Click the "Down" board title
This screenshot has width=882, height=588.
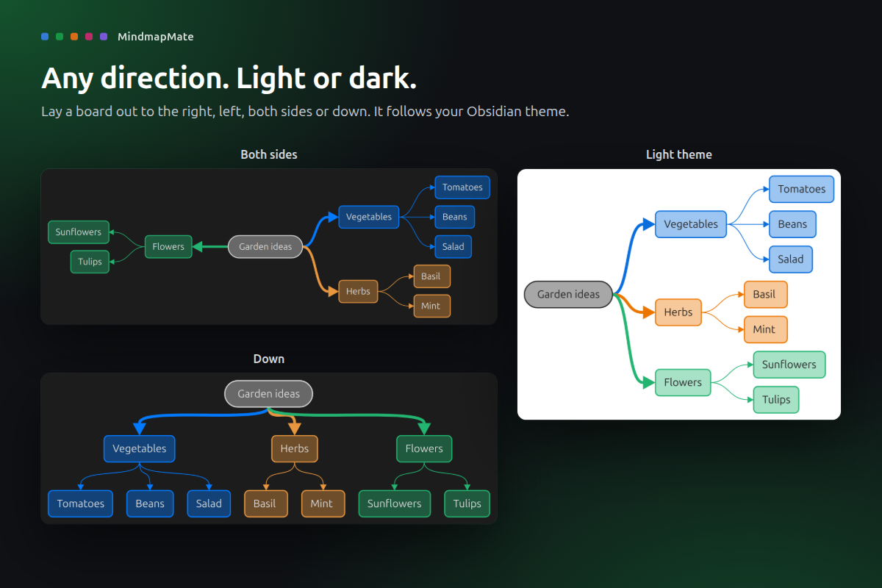click(269, 359)
